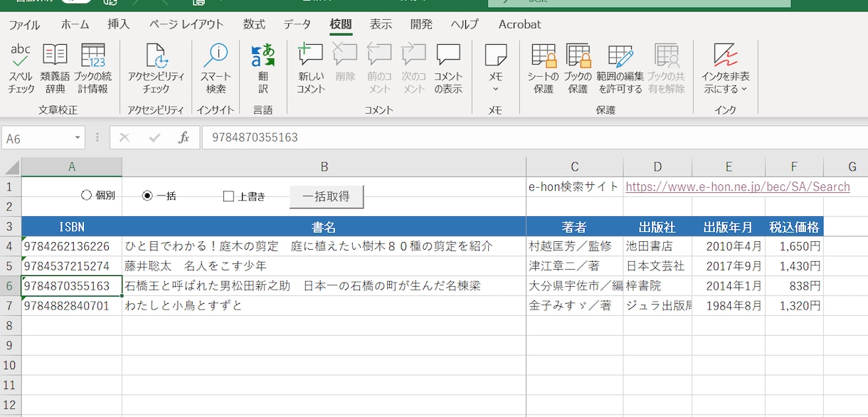Select publisher cell 池田書店
Screen dimensions: 868x417
point(657,246)
